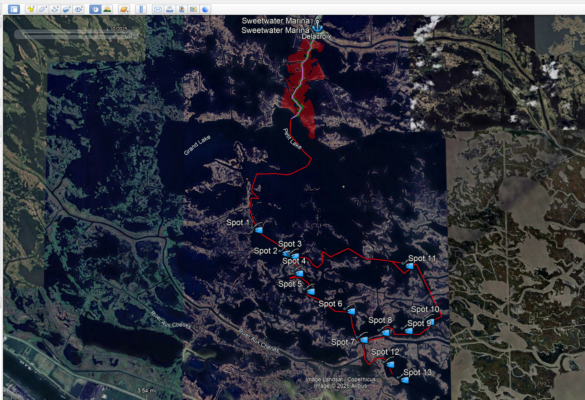Click the Spot 13 fishing marker
The height and width of the screenshot is (400, 585).
pos(404,379)
